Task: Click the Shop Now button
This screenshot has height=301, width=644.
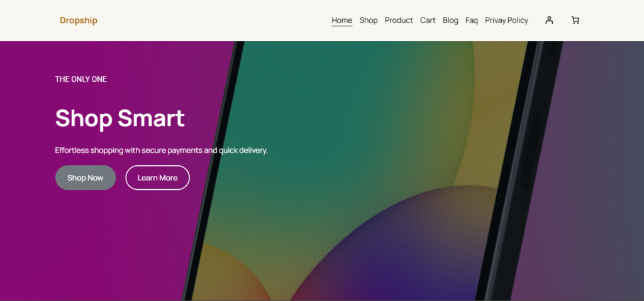Action: coord(86,178)
